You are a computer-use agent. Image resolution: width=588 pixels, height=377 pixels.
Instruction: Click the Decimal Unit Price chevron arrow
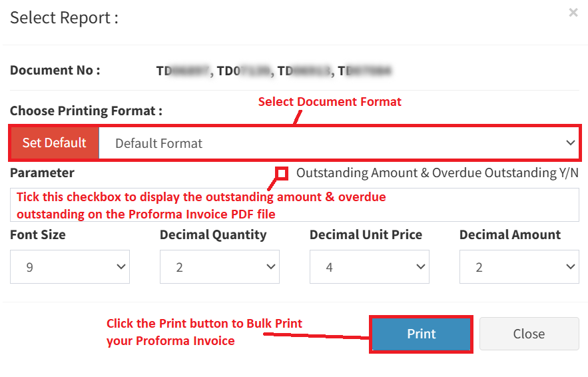pyautogui.click(x=421, y=267)
